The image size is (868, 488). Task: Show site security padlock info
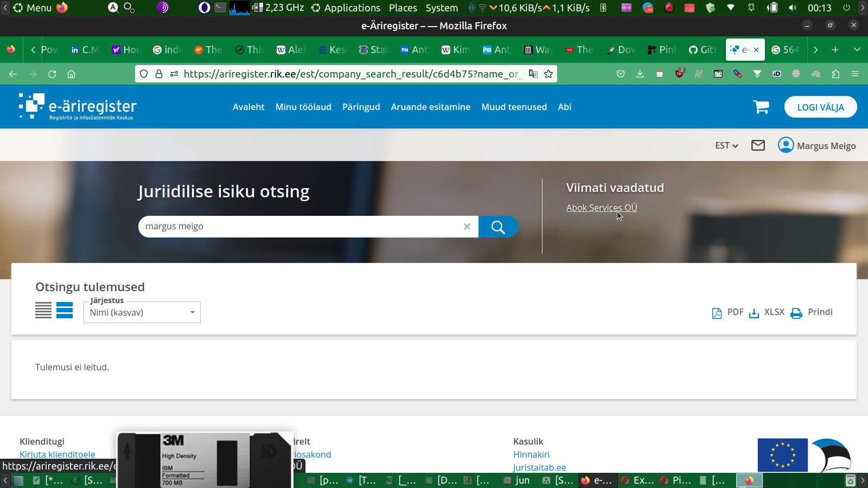[159, 74]
